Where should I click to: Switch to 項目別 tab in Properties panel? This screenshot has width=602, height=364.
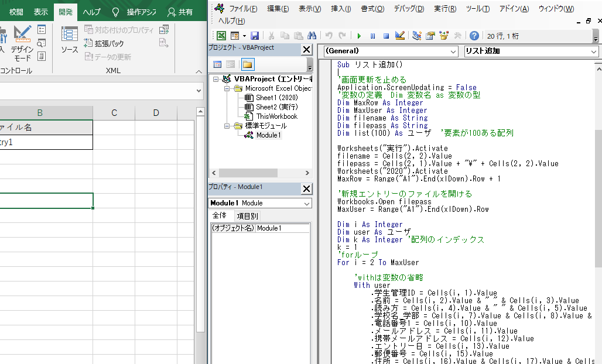[247, 217]
